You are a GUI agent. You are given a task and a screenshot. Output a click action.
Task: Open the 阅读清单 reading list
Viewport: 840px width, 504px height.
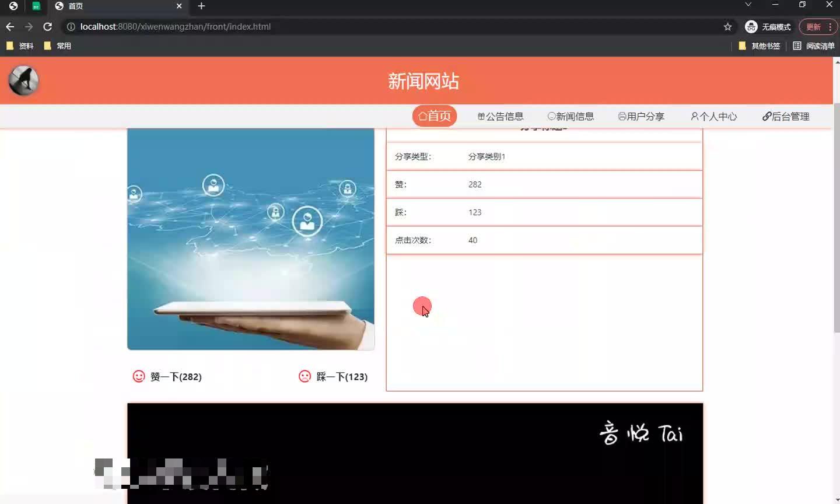813,46
